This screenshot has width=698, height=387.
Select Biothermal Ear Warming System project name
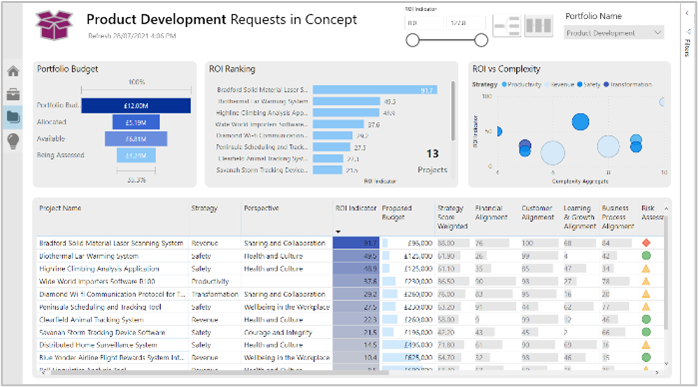pos(89,256)
